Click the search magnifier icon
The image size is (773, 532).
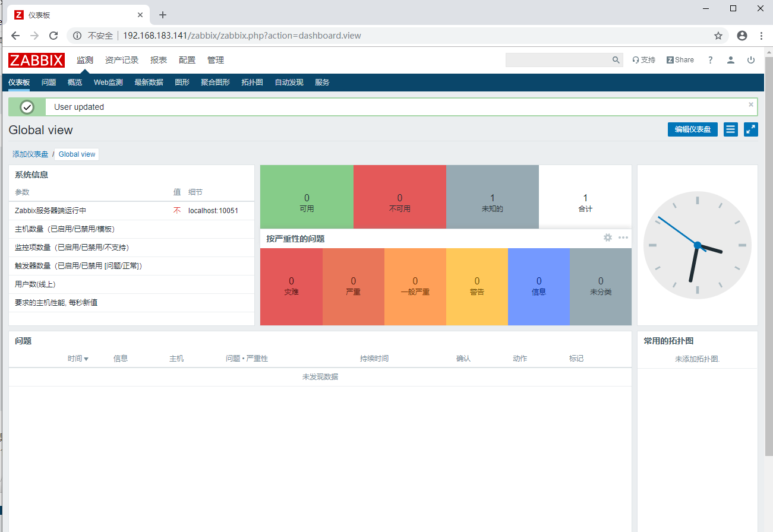click(x=616, y=60)
